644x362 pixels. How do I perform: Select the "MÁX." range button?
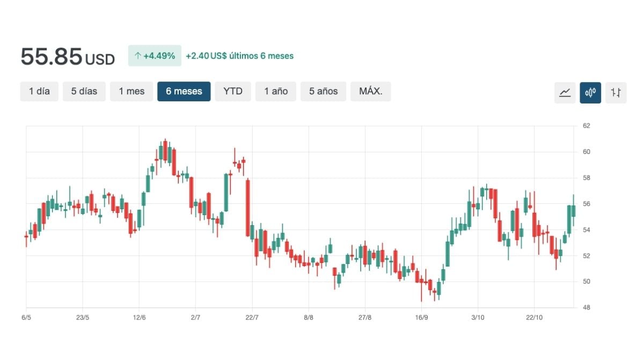pos(370,91)
